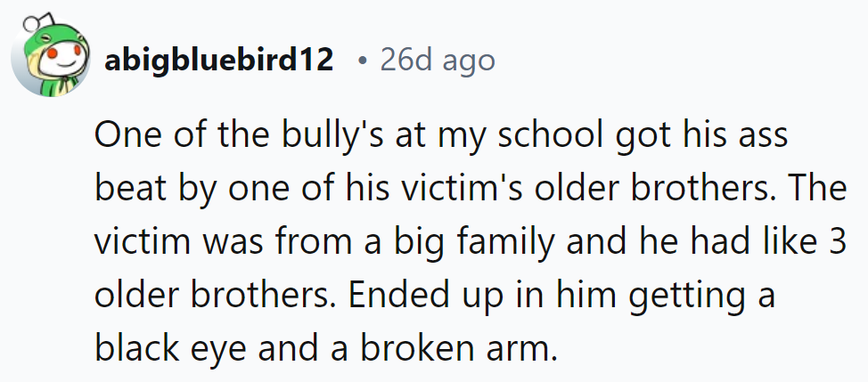Click the number 3 in comment text
868x382 pixels.
837,242
